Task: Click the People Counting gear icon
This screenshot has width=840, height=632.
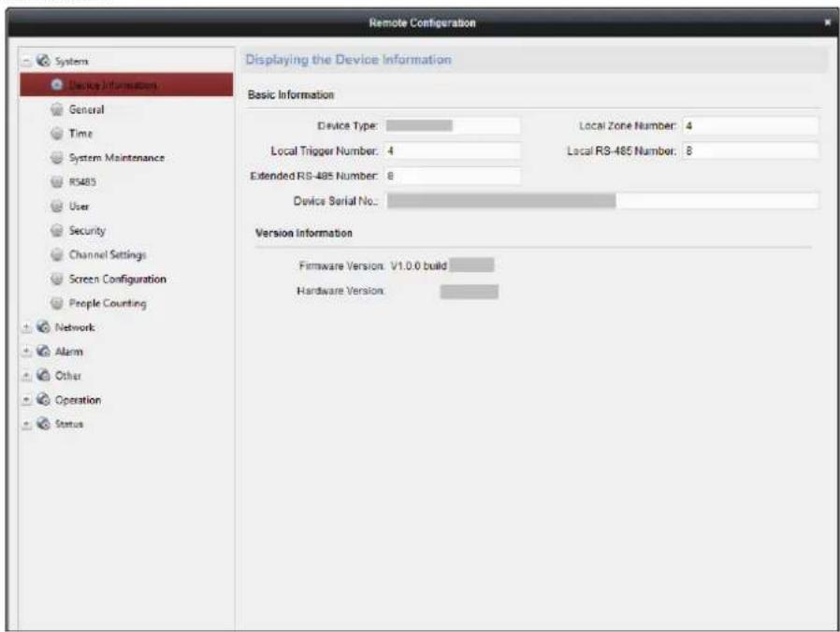Action: click(x=57, y=303)
